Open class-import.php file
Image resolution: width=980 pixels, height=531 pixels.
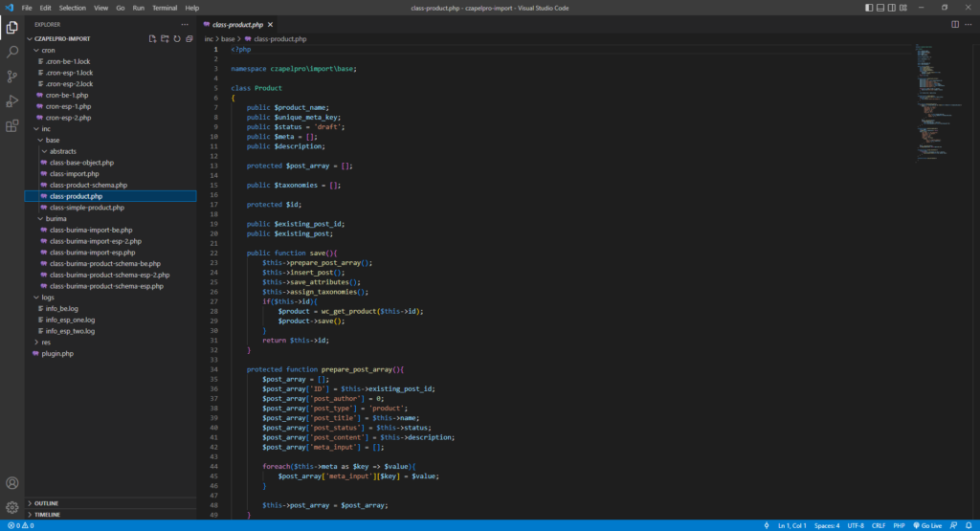tap(74, 174)
